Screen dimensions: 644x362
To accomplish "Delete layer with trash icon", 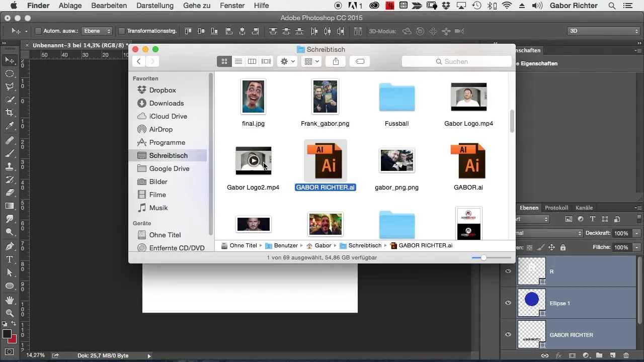I will (626, 355).
